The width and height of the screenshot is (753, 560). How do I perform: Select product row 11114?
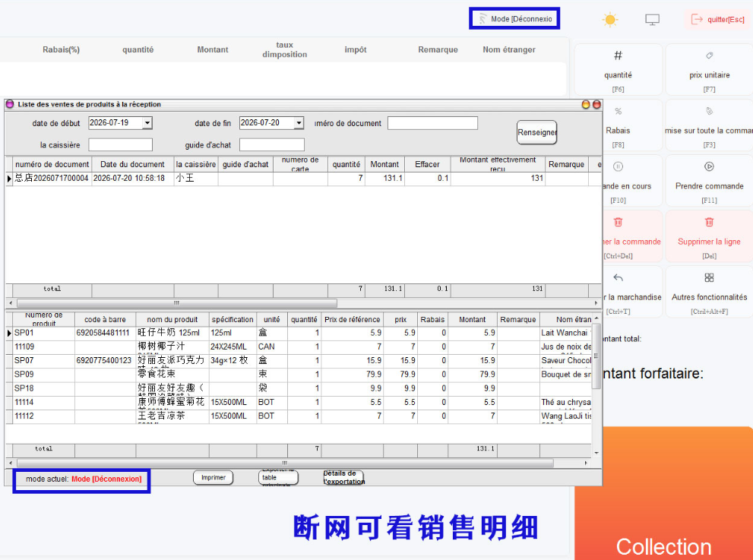click(298, 403)
